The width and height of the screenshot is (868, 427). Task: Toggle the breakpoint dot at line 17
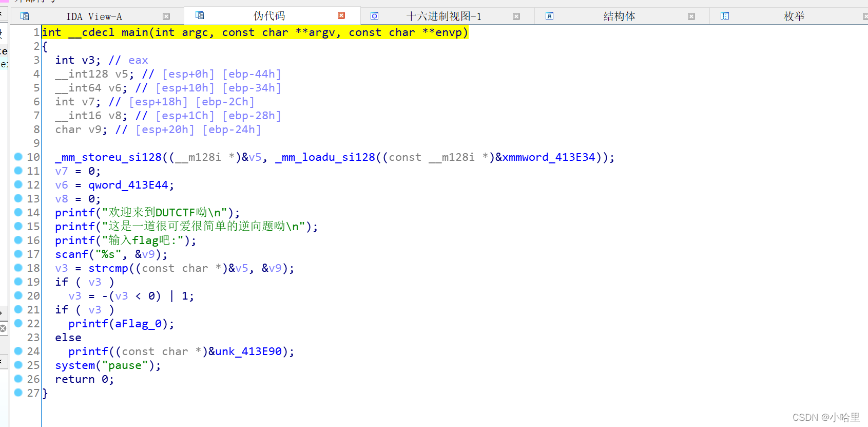click(x=18, y=254)
